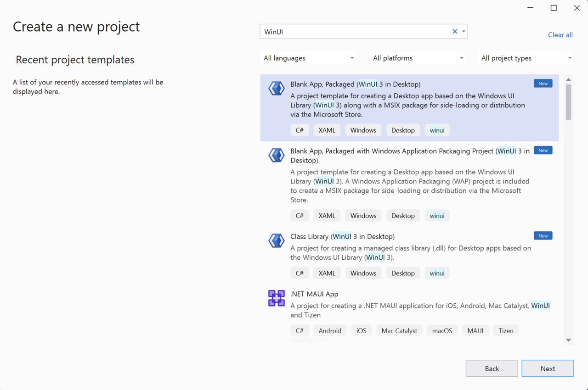The image size is (588, 390).
Task: Click the template list vertical scrollbar thumb
Action: coord(568,102)
